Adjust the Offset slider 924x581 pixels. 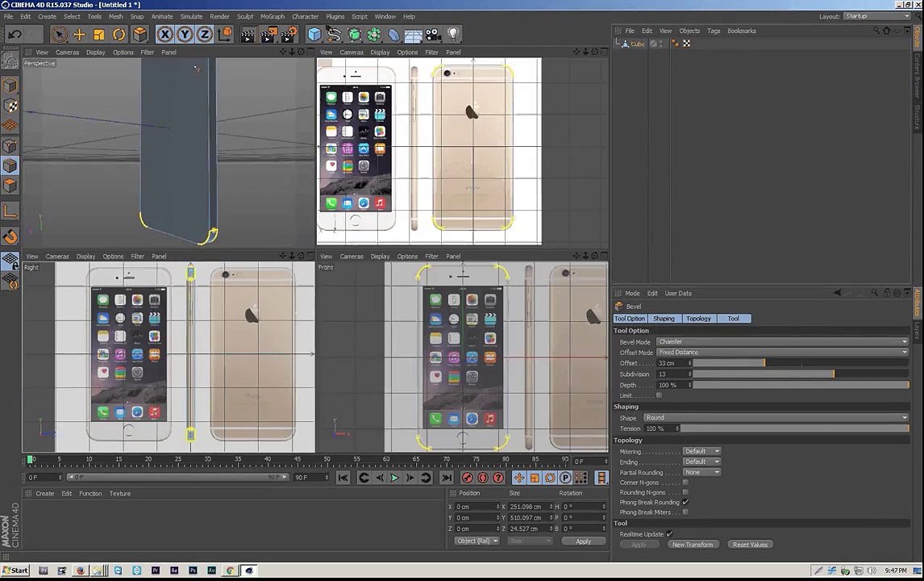pyautogui.click(x=801, y=363)
